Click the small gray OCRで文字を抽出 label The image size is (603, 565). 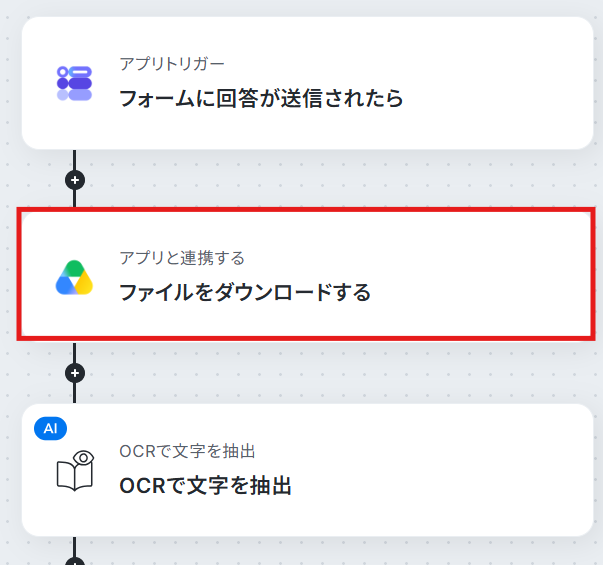coord(187,451)
